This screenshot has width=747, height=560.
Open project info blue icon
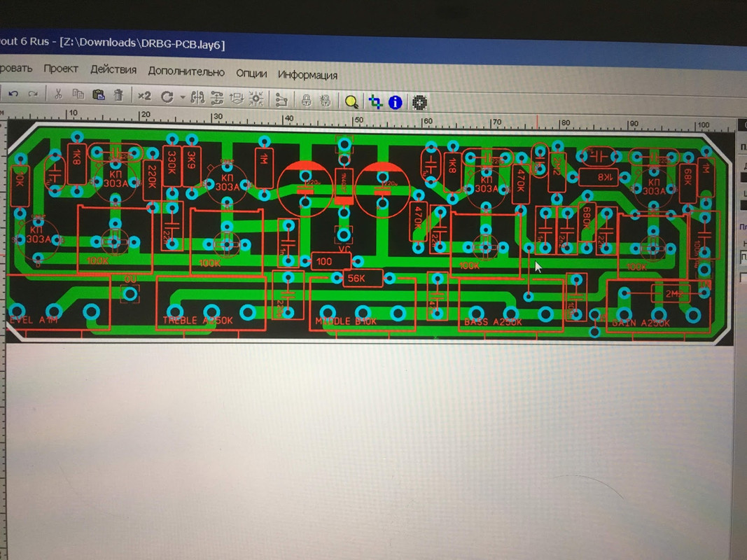(396, 102)
